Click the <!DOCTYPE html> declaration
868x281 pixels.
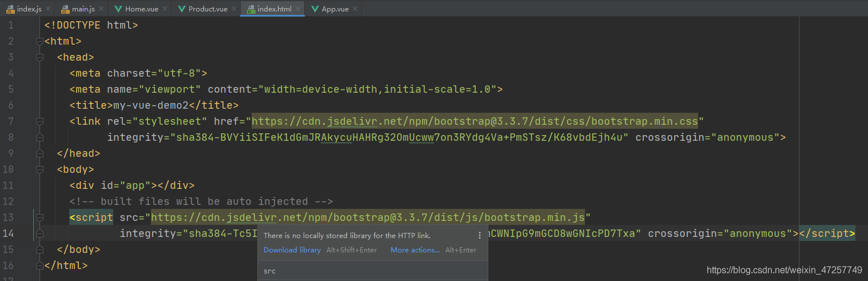click(x=91, y=25)
